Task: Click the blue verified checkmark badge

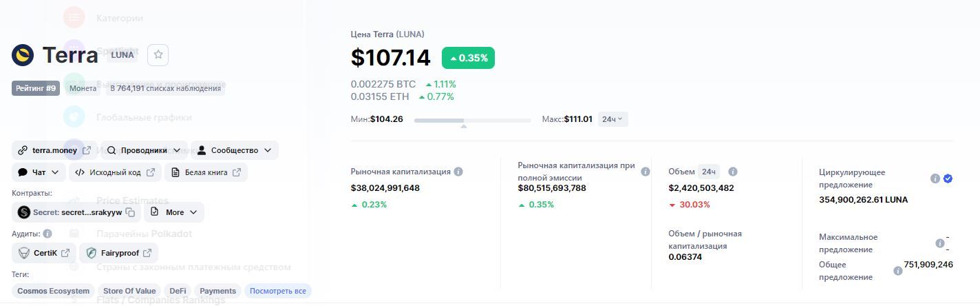Action: click(x=948, y=178)
